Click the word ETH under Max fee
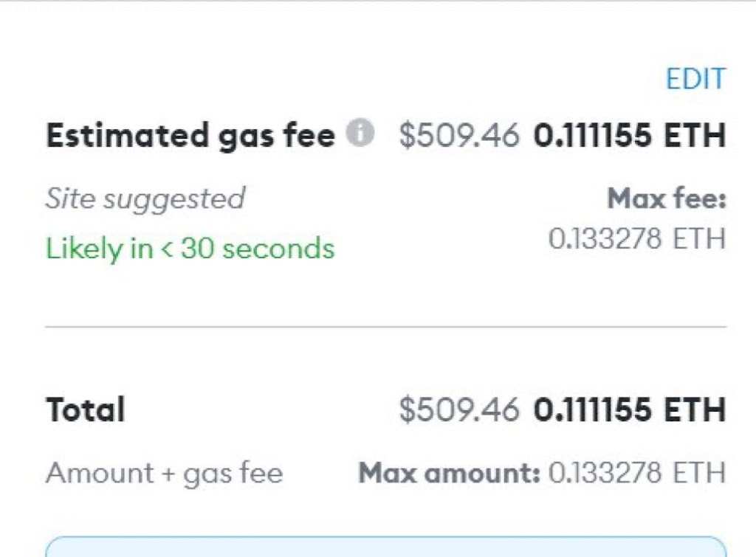 coord(699,238)
